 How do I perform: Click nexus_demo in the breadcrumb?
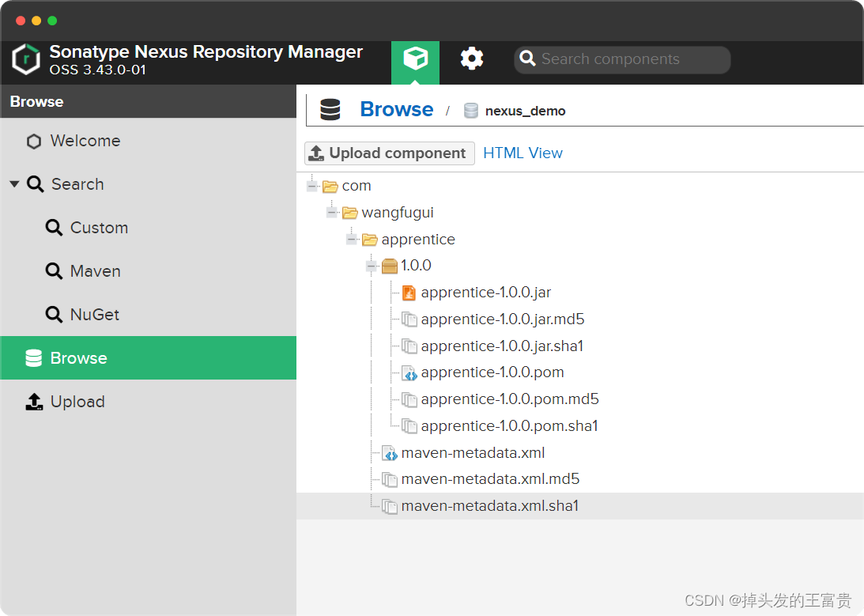[x=525, y=111]
